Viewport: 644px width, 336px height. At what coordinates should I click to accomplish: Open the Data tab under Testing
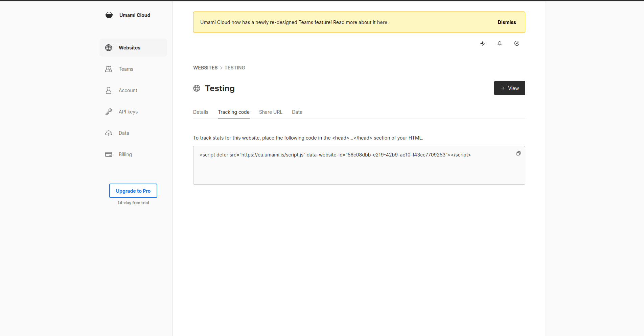[297, 112]
